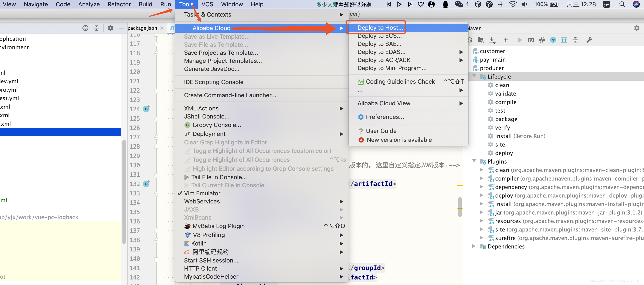Image resolution: width=644 pixels, height=285 pixels.
Task: Expand Deployment submenu
Action: point(262,134)
